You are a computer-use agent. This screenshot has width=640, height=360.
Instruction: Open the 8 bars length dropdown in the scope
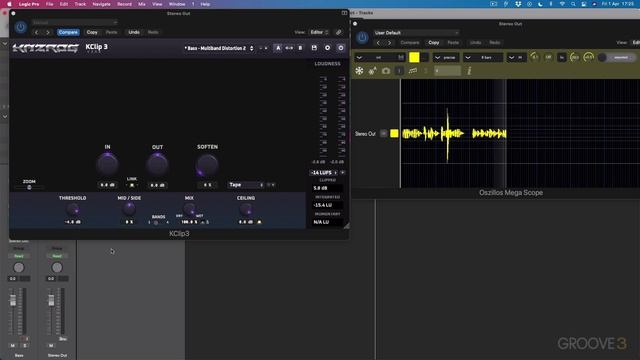point(483,58)
